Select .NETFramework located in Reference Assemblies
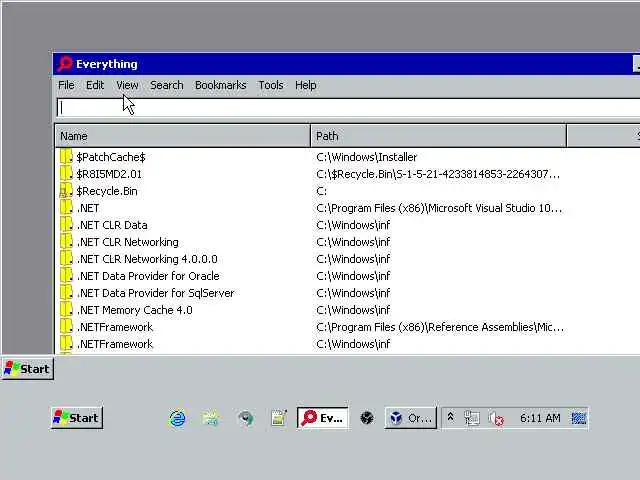The width and height of the screenshot is (640, 480). pyautogui.click(x=115, y=327)
